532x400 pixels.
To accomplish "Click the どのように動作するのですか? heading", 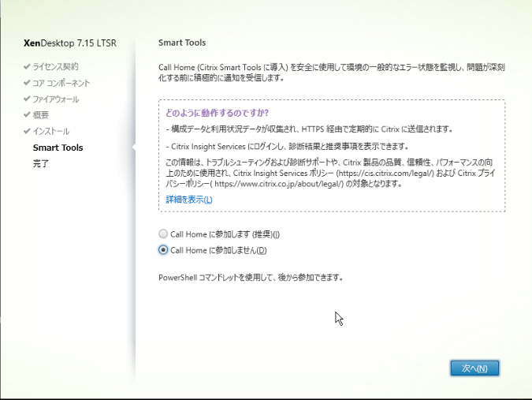I will [x=218, y=113].
